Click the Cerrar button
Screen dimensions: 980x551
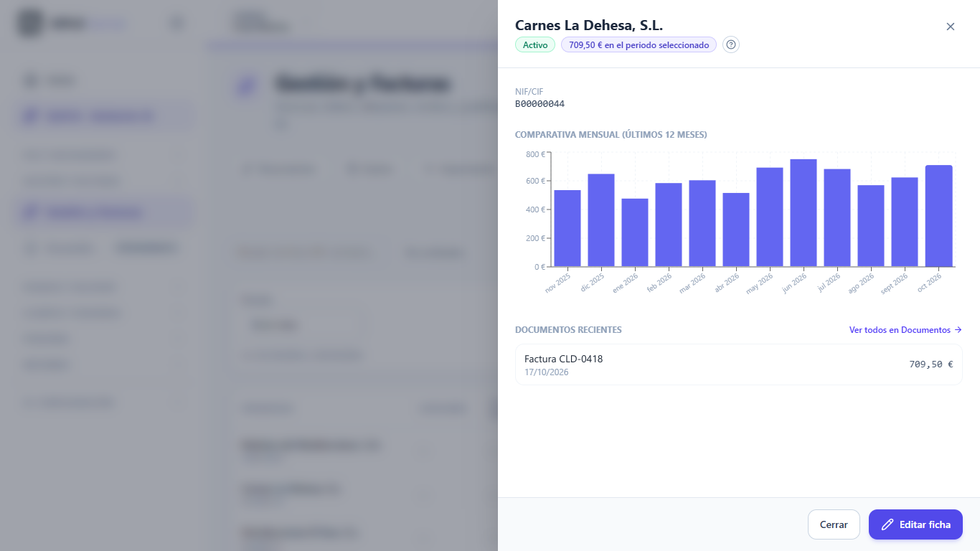pos(834,524)
